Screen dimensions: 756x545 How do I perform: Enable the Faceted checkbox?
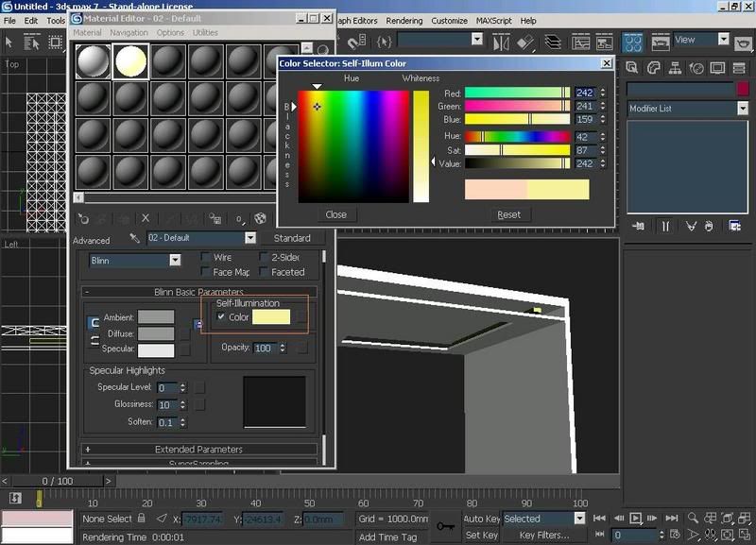click(264, 272)
